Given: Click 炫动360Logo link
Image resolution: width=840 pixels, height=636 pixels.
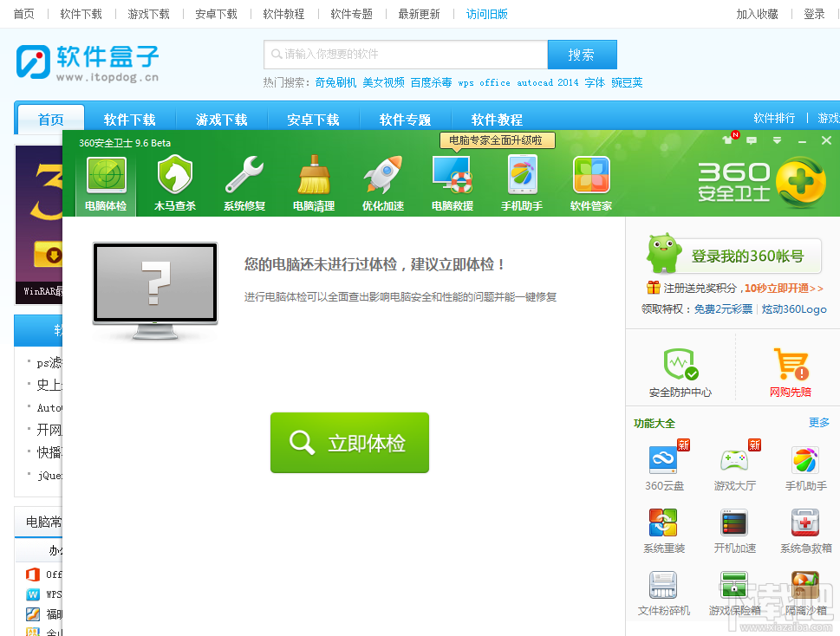Looking at the screenshot, I should 794,308.
